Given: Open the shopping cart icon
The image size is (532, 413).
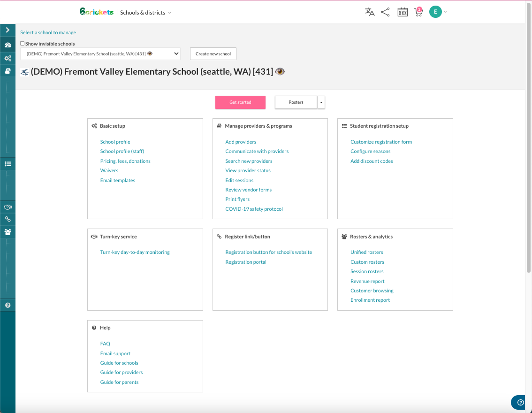Looking at the screenshot, I should pos(418,12).
